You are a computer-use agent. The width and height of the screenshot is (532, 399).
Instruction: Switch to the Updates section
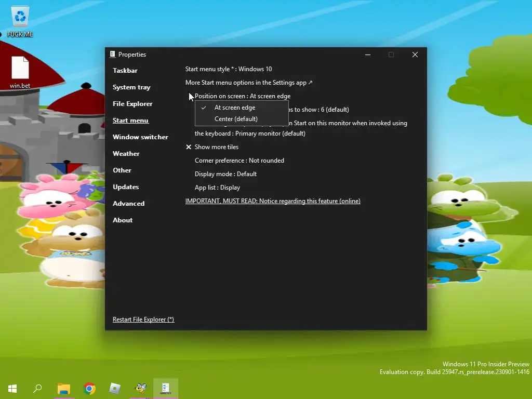(126, 187)
